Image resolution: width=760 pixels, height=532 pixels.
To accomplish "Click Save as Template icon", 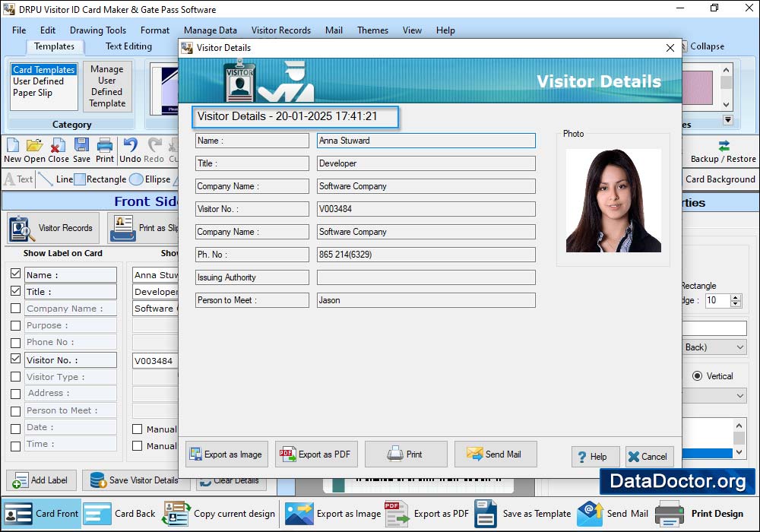I will [x=486, y=514].
